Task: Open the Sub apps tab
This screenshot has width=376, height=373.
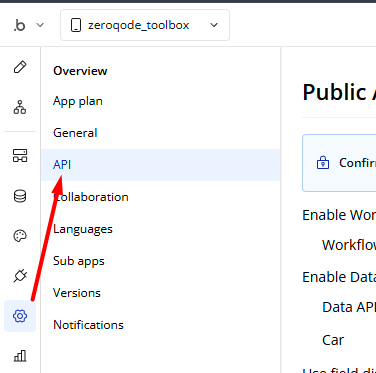Action: point(79,261)
